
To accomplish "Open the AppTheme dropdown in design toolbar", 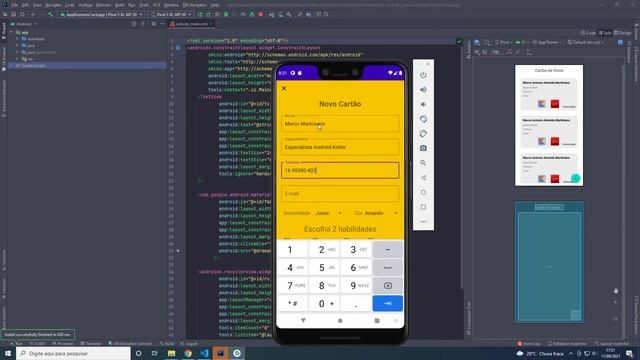I will pos(547,42).
